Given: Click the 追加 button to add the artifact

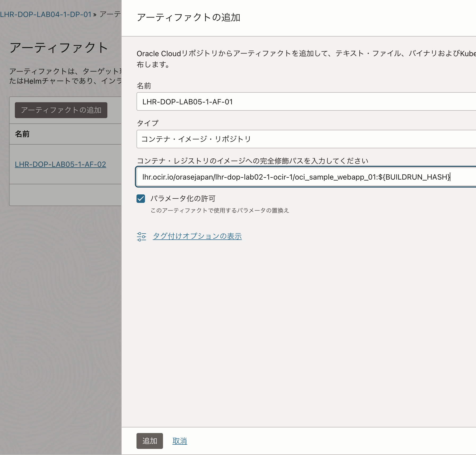Looking at the screenshot, I should point(149,440).
